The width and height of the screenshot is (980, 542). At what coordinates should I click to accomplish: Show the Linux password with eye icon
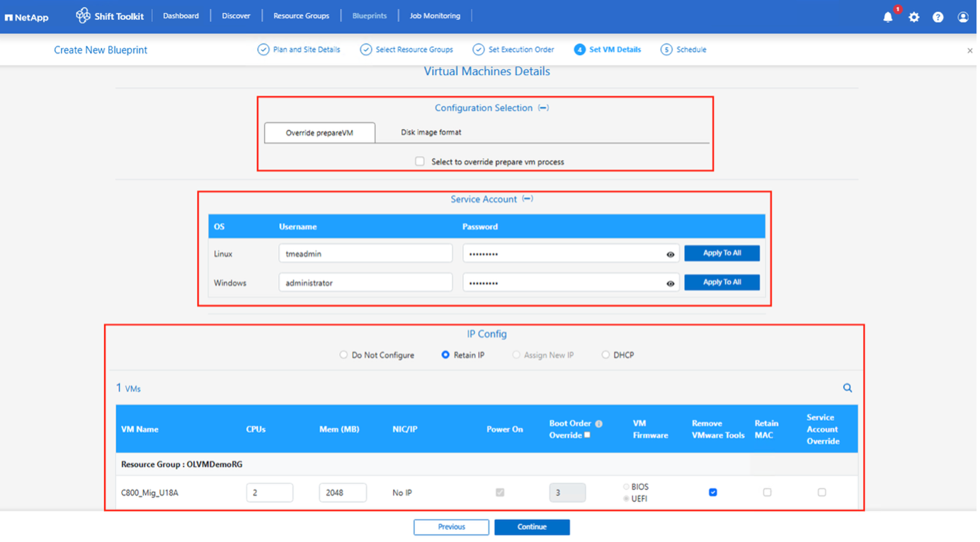(x=671, y=254)
